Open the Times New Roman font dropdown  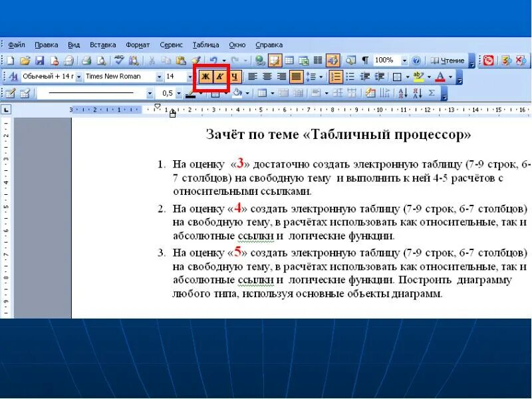point(159,77)
